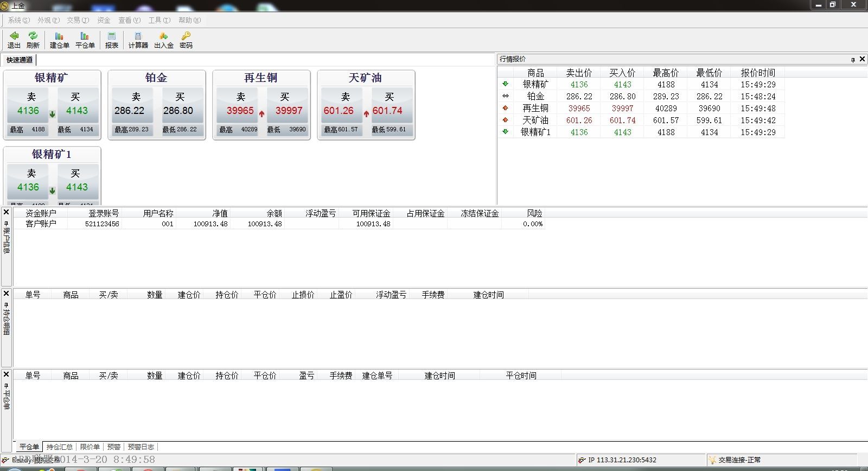Screen dimensions: 868x471
Task: Close the 行情报价 quotes panel
Action: point(862,59)
